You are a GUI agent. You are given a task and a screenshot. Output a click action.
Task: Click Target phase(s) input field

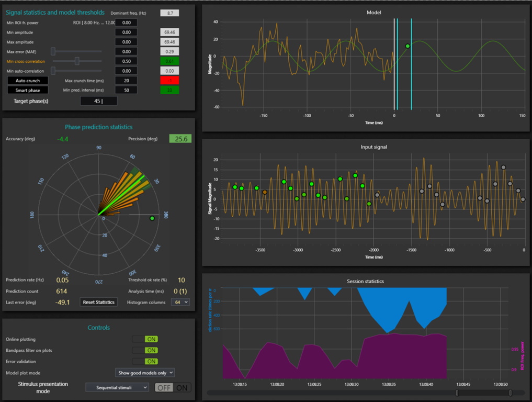coord(99,101)
